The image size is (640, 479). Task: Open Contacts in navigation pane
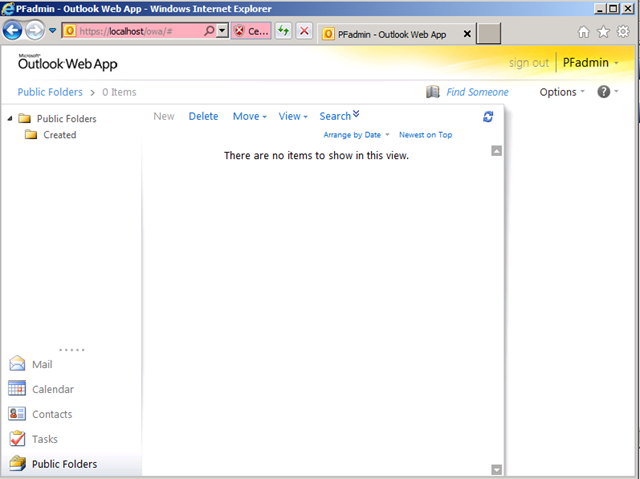point(40,414)
